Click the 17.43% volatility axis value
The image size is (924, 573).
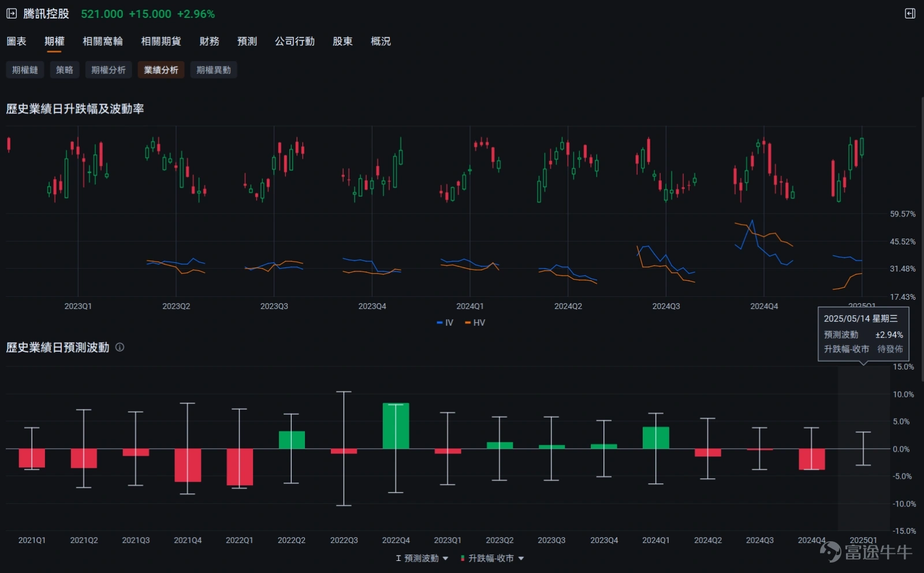tap(903, 297)
